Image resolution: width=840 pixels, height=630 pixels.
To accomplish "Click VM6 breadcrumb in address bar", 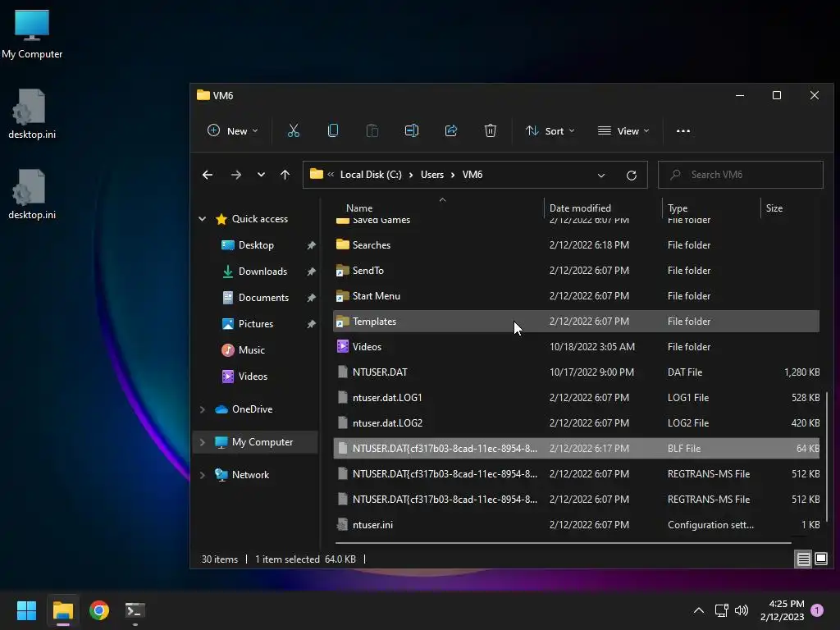I will pos(472,175).
